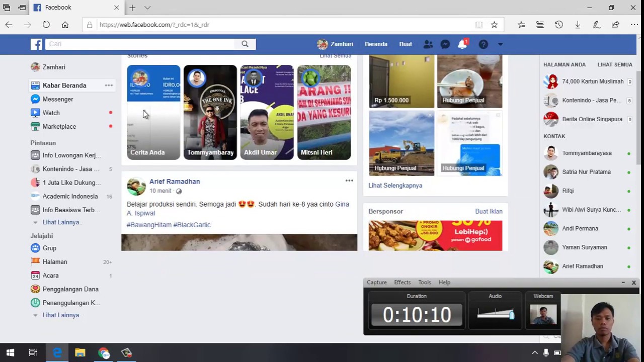Open Mitsni Heri story card
Screen dimensions: 644x362
pos(324,112)
